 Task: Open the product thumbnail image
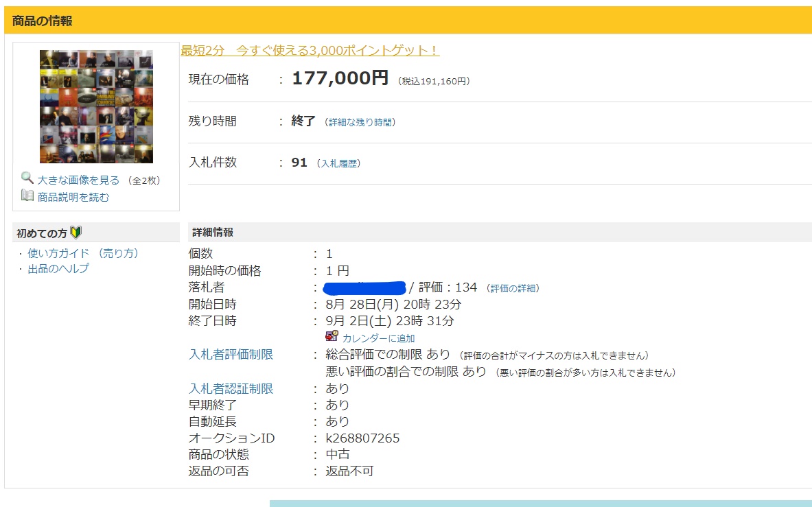pos(96,106)
